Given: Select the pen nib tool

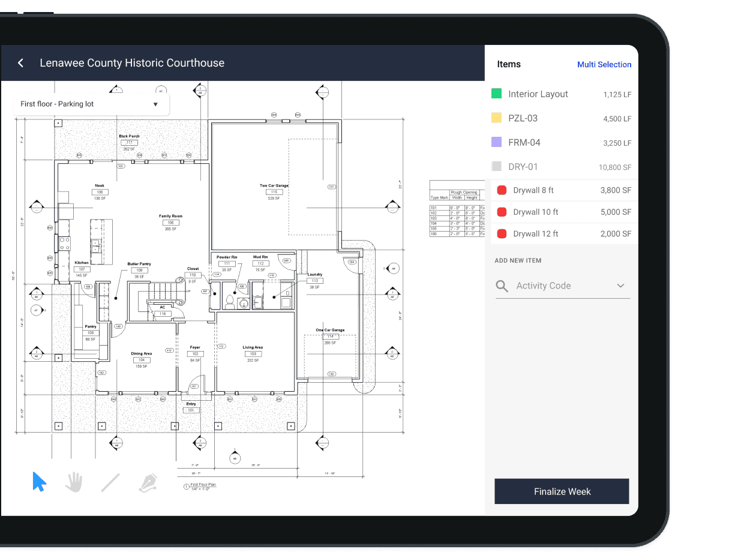Looking at the screenshot, I should pyautogui.click(x=148, y=482).
